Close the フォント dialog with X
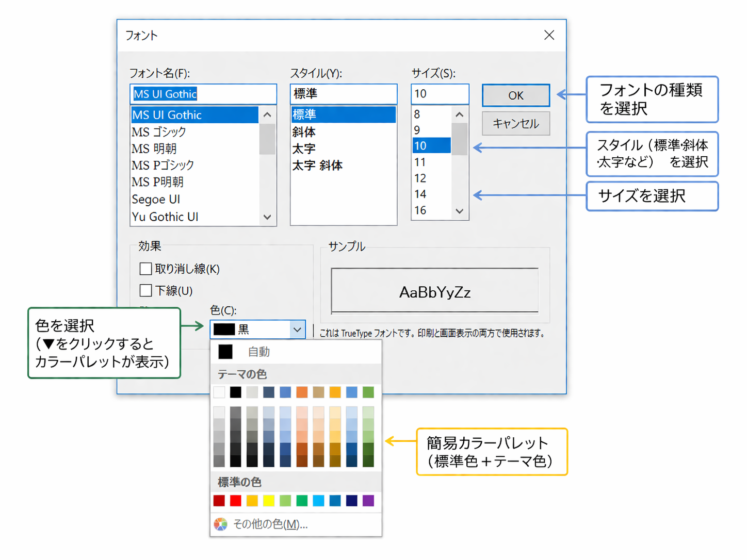Screen dimensions: 747x560 [549, 35]
